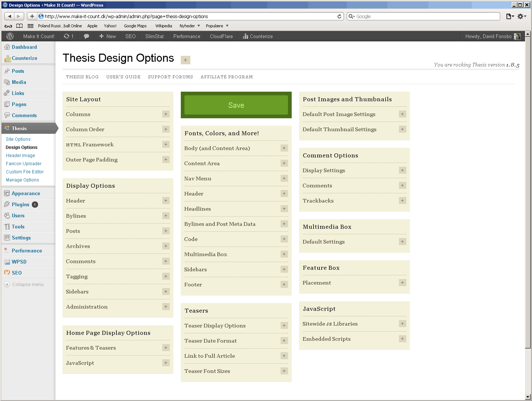Click the updates refresh icon in admin bar

pos(67,36)
